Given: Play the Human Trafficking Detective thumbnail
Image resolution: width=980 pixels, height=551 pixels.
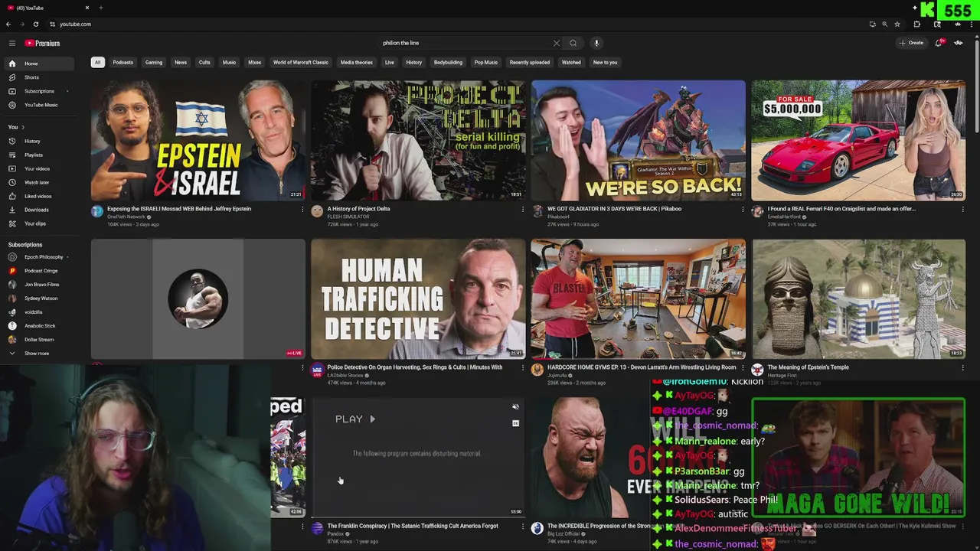Looking at the screenshot, I should click(418, 298).
